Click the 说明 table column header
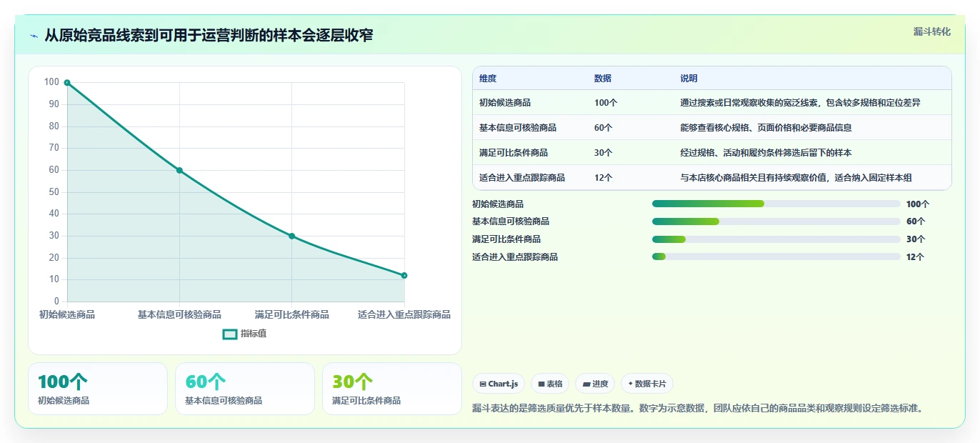This screenshot has width=980, height=443. pyautogui.click(x=689, y=79)
